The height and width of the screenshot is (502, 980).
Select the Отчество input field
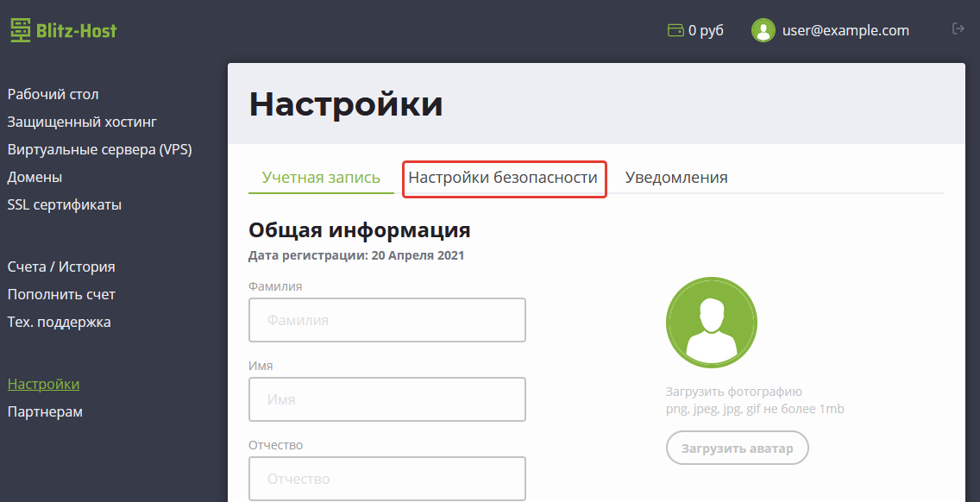pyautogui.click(x=387, y=478)
